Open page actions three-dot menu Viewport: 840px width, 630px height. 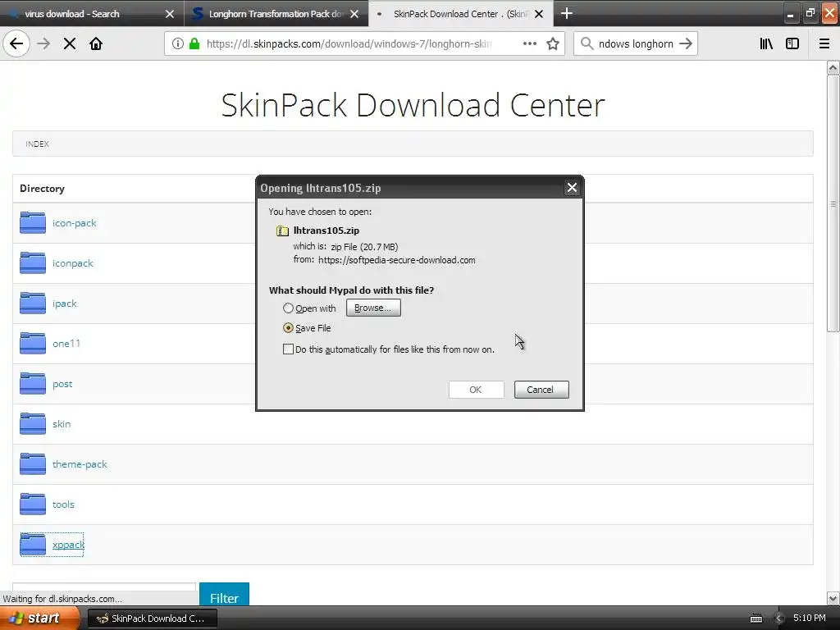pos(530,43)
